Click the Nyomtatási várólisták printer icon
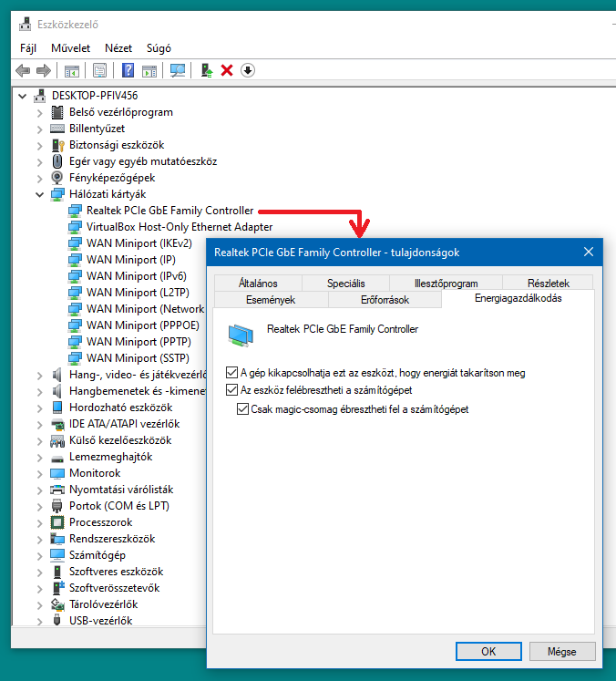The image size is (616, 681). click(57, 490)
